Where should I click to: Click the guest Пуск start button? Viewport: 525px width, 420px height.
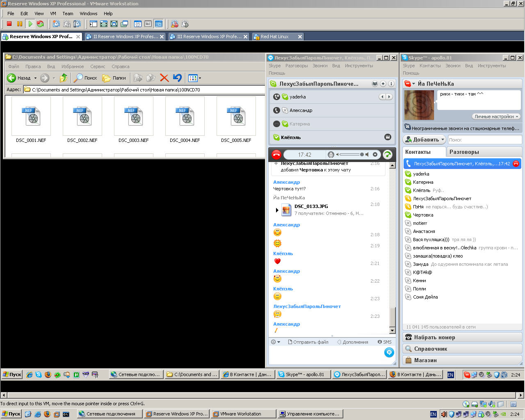12,374
